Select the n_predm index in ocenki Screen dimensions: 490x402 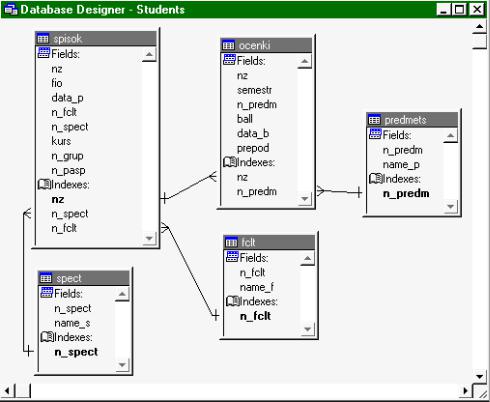click(x=257, y=192)
